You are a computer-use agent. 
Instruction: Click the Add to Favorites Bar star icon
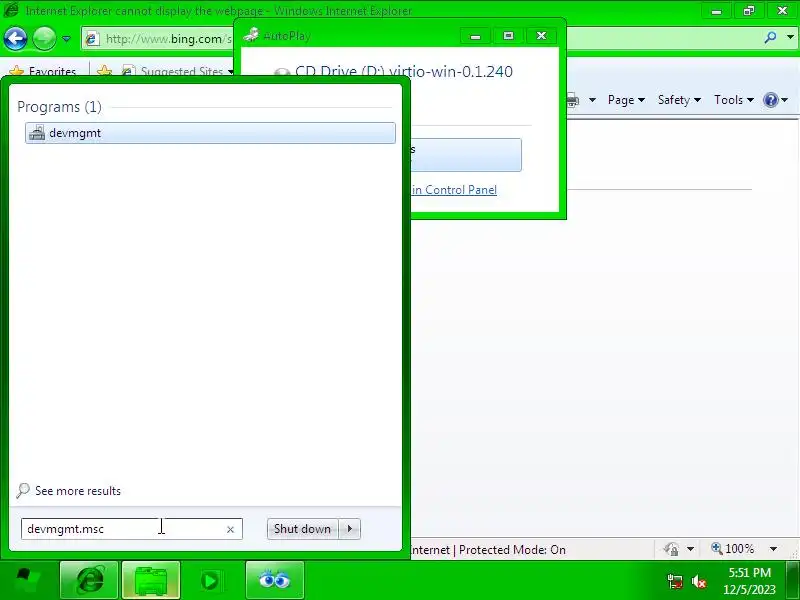[x=105, y=71]
